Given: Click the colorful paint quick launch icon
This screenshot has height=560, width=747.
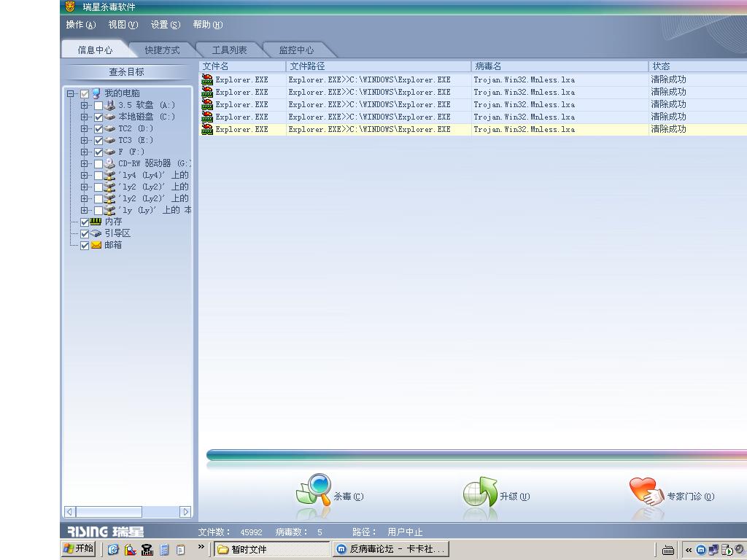Looking at the screenshot, I should [x=130, y=550].
